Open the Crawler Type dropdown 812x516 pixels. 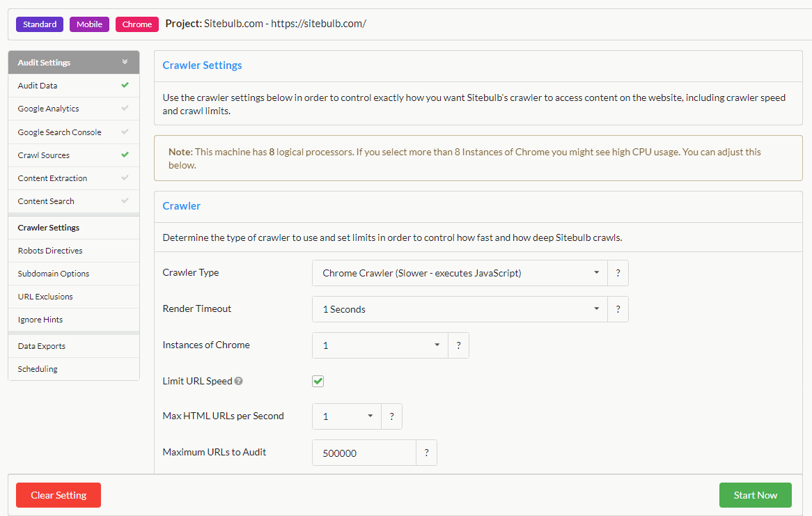[x=460, y=273]
